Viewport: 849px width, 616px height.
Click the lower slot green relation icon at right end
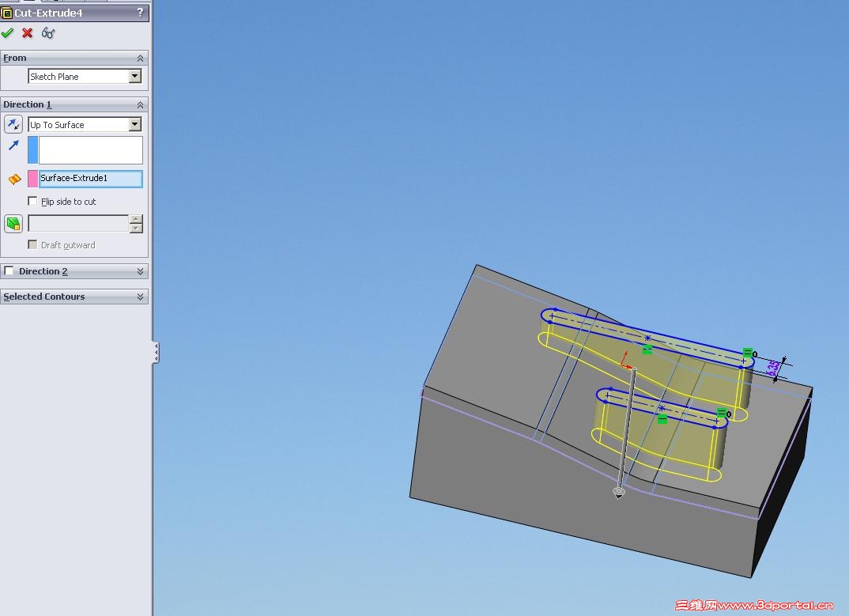pos(721,412)
